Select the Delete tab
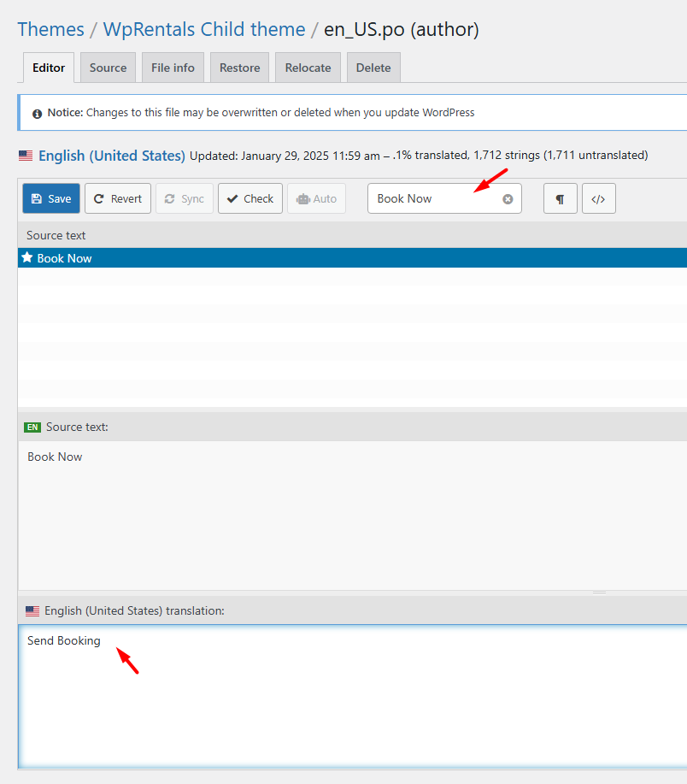Image resolution: width=687 pixels, height=784 pixels. coord(373,68)
